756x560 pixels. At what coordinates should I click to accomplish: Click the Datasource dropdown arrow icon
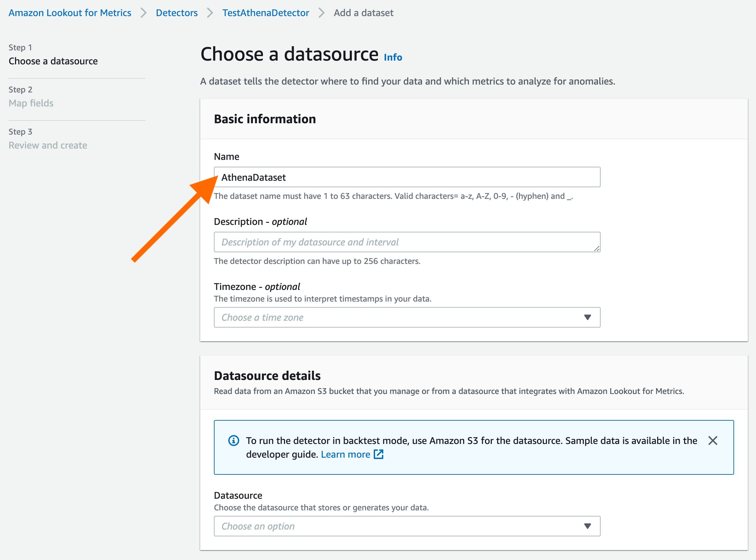point(587,526)
